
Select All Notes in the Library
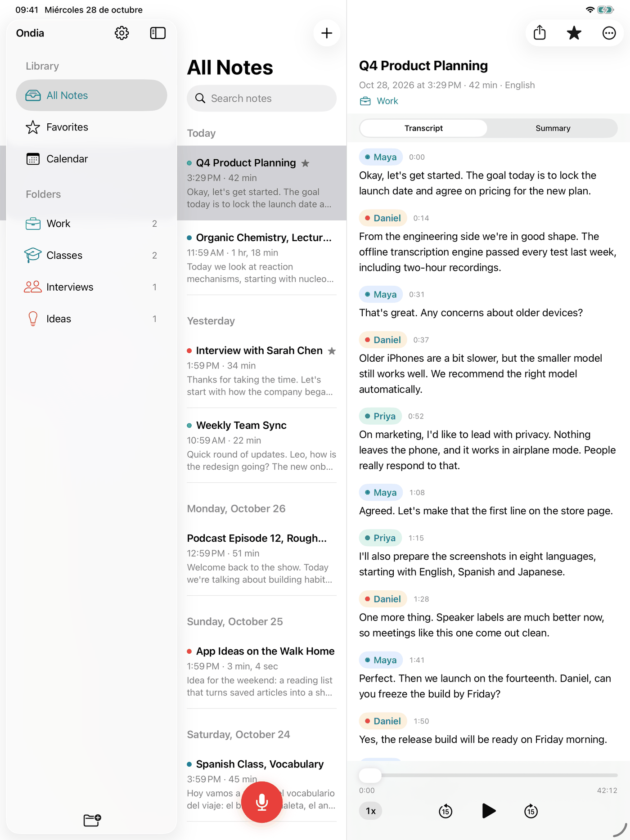pyautogui.click(x=91, y=95)
